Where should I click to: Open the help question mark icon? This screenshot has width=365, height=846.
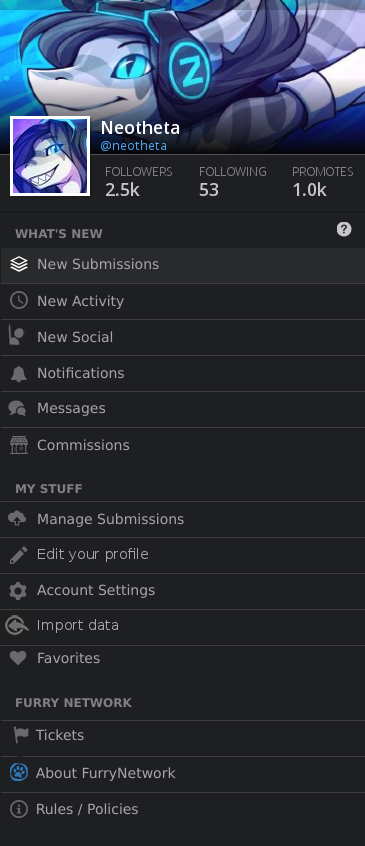pyautogui.click(x=344, y=229)
